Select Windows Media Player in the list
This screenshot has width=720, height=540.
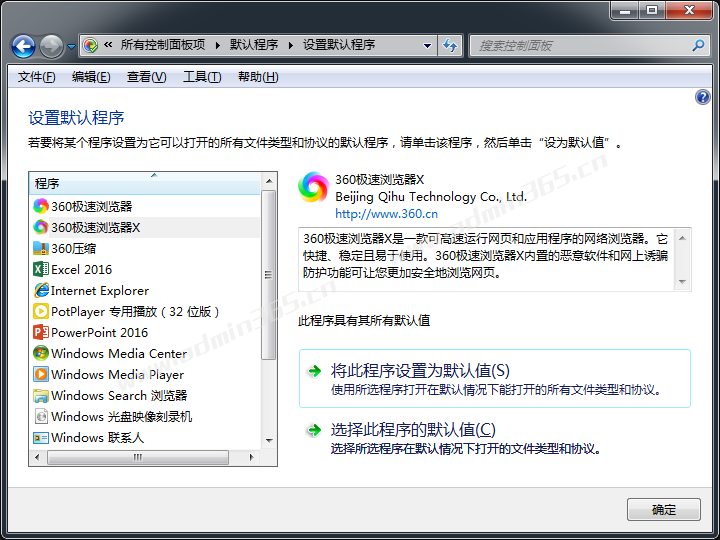click(x=118, y=375)
